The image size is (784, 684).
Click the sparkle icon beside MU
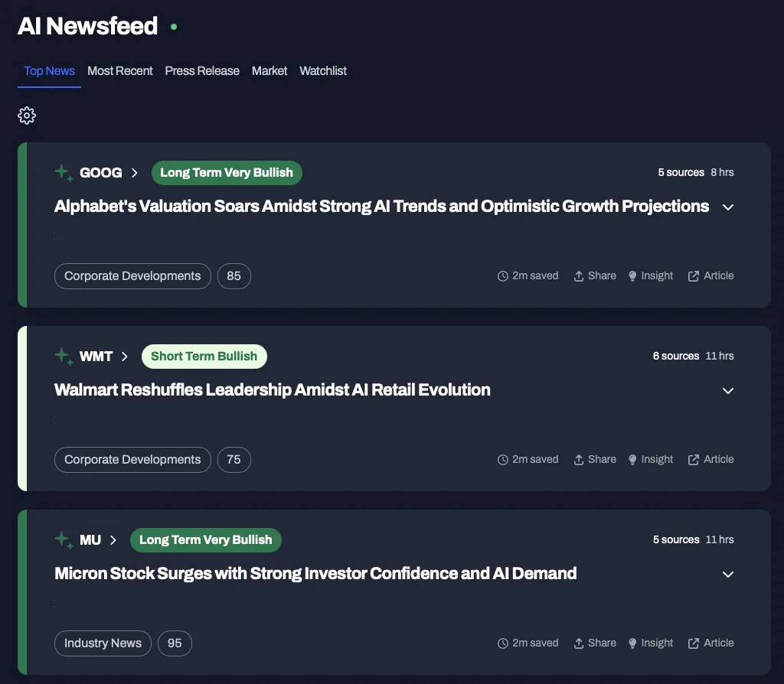64,539
